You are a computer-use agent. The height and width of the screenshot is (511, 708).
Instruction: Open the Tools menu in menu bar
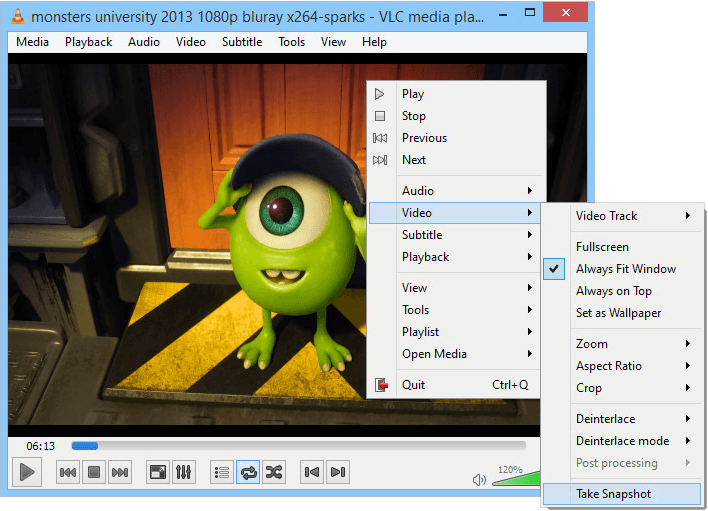click(x=292, y=42)
